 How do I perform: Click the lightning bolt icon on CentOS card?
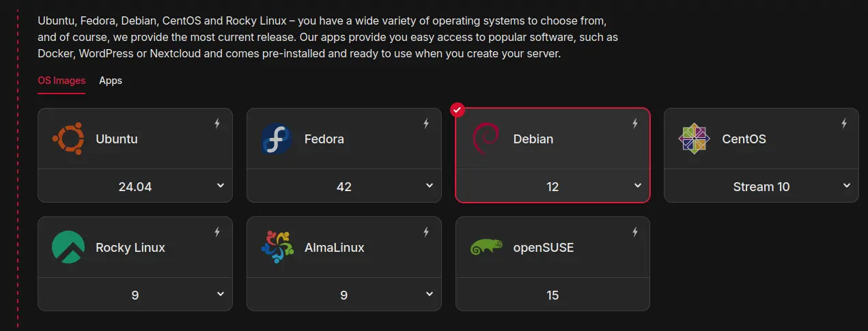[844, 124]
